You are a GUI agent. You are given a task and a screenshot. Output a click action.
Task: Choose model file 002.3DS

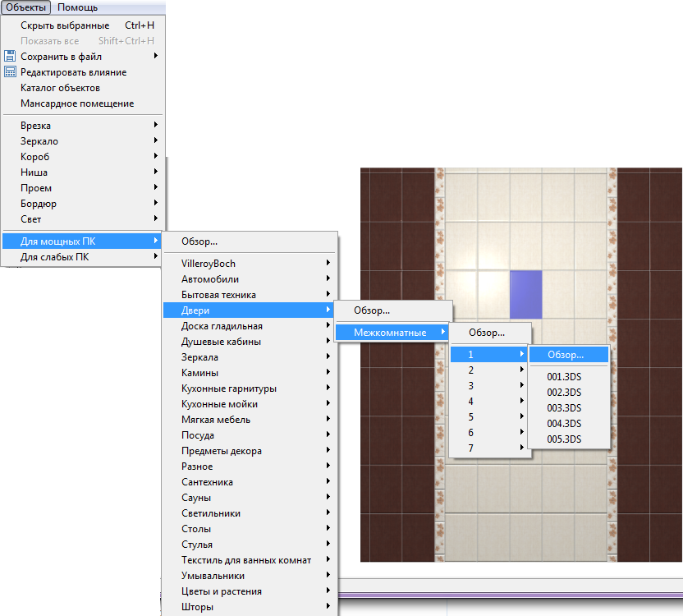click(568, 393)
